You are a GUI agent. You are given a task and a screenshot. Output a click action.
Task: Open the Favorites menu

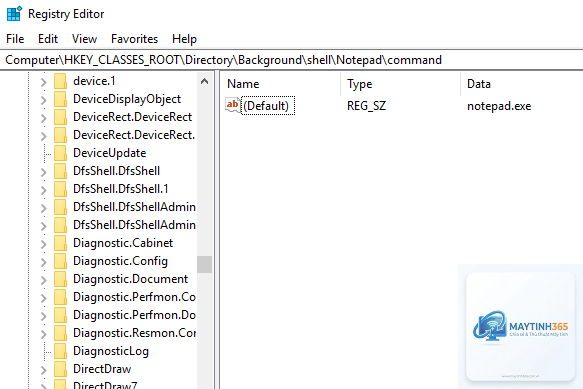click(x=134, y=39)
